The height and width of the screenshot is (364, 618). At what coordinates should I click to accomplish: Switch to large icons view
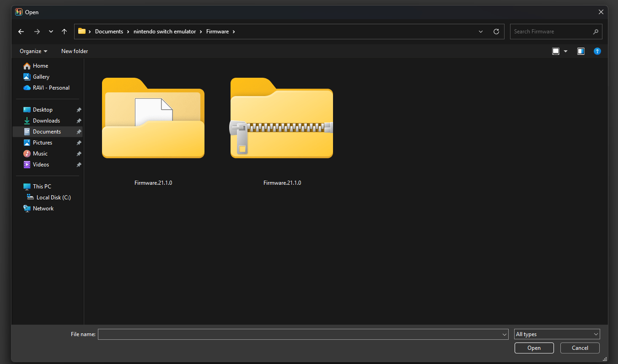[x=555, y=51]
